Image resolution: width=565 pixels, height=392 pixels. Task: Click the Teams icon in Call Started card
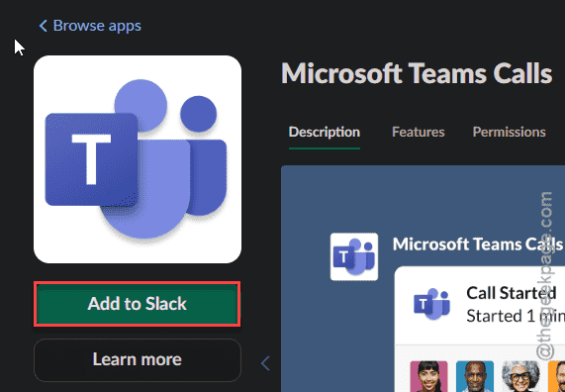coord(432,304)
